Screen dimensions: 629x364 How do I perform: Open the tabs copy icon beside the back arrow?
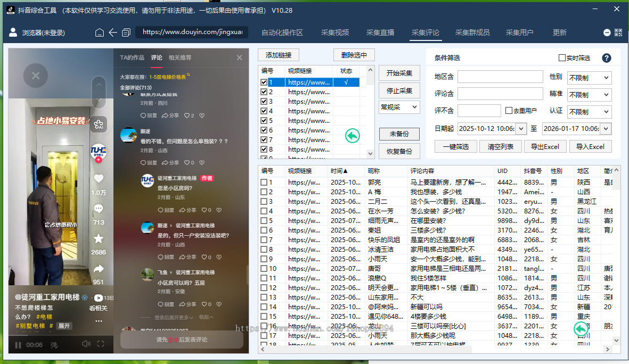pos(126,32)
